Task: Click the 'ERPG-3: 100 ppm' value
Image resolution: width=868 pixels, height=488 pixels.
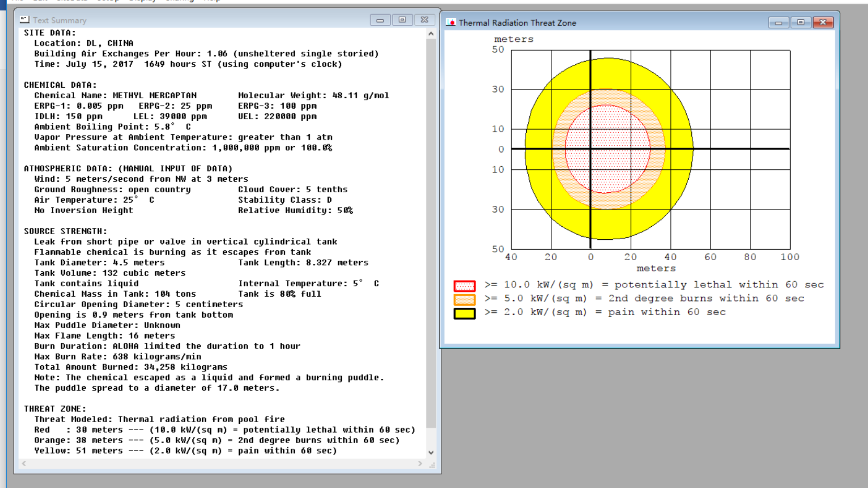Action: 277,106
